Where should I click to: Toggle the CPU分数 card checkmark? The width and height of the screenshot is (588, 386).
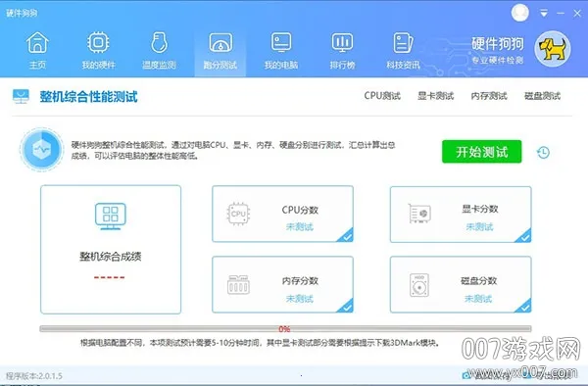click(346, 236)
